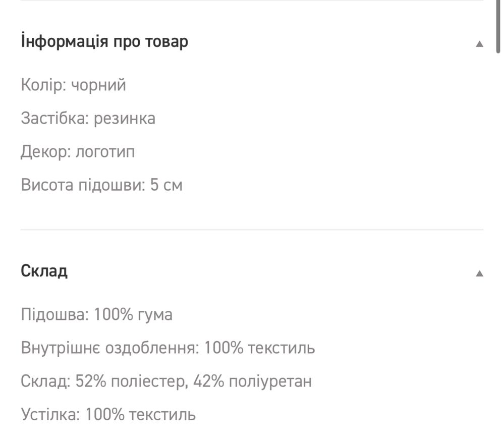The height and width of the screenshot is (444, 504).
Task: Click the Застібка label
Action: click(x=54, y=118)
